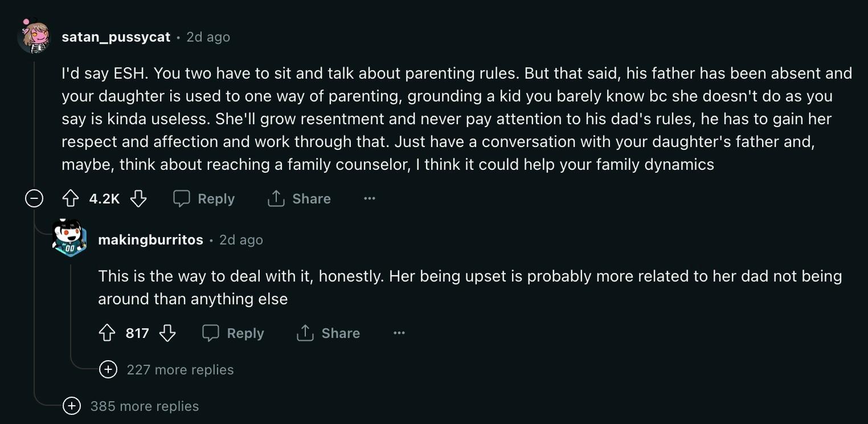
Task: Toggle open the 227 more replies plus icon
Action: coord(108,369)
